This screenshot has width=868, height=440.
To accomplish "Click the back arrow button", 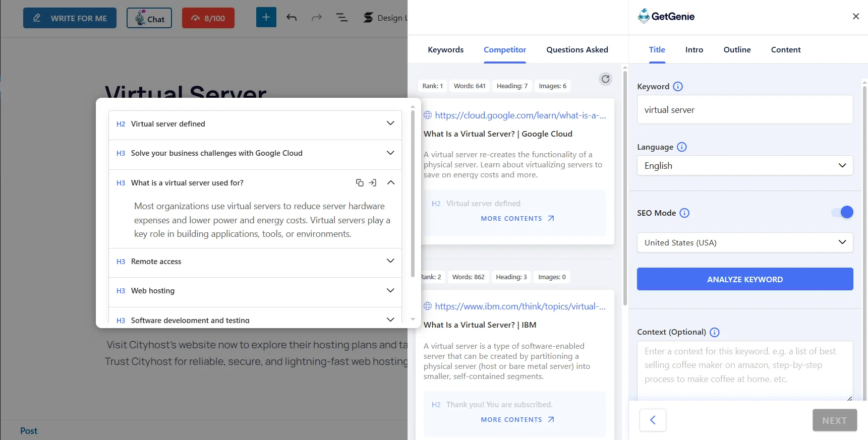I will pyautogui.click(x=653, y=420).
